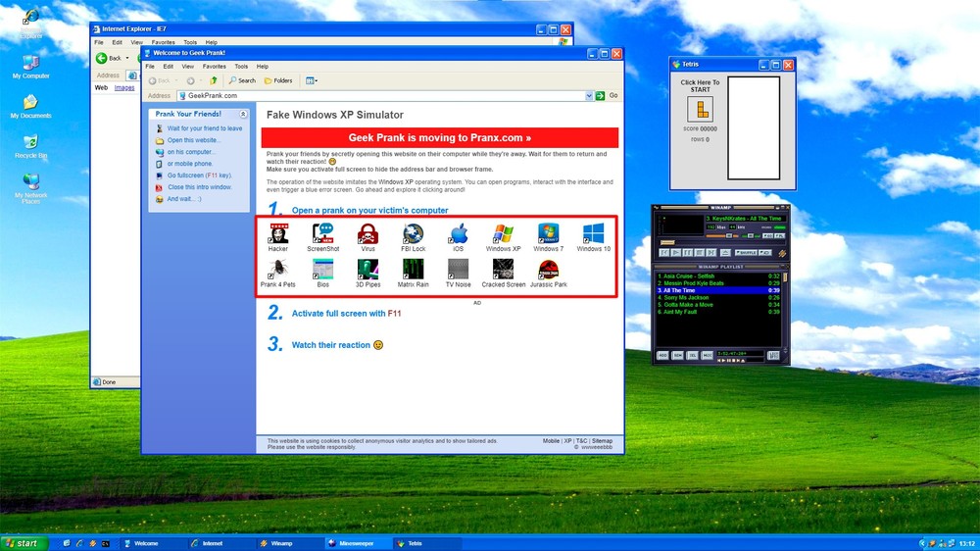This screenshot has height=551, width=980.
Task: Toggle Winamp repeat button
Action: (x=765, y=253)
